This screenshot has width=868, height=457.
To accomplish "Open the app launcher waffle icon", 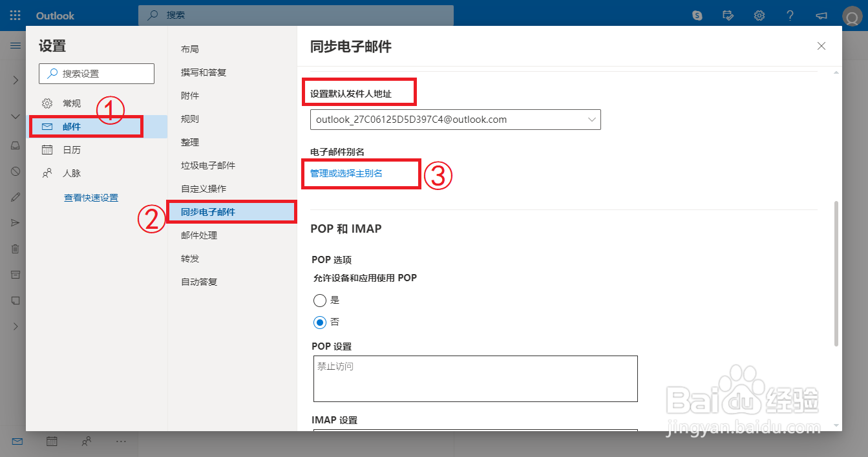I will [16, 15].
